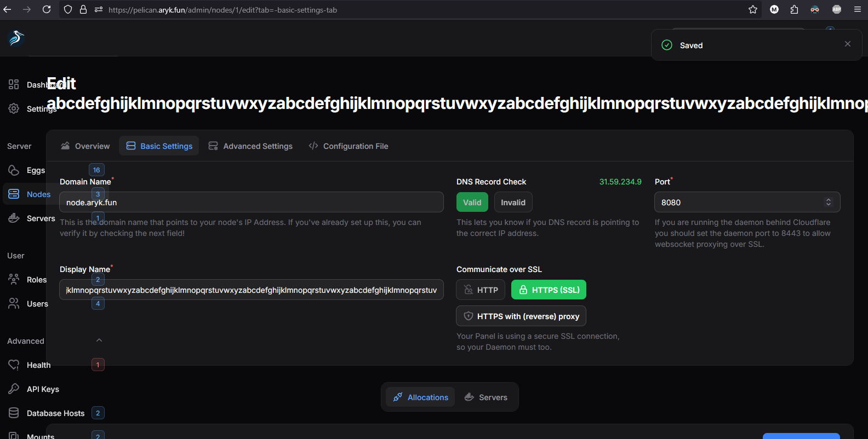Image resolution: width=868 pixels, height=439 pixels.
Task: Focus the Domain Name input field
Action: 252,203
